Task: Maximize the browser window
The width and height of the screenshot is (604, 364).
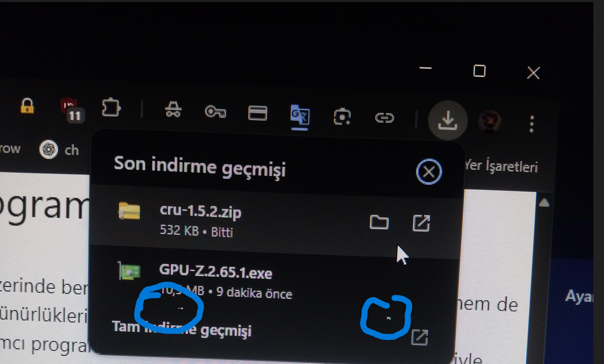Action: (x=479, y=71)
